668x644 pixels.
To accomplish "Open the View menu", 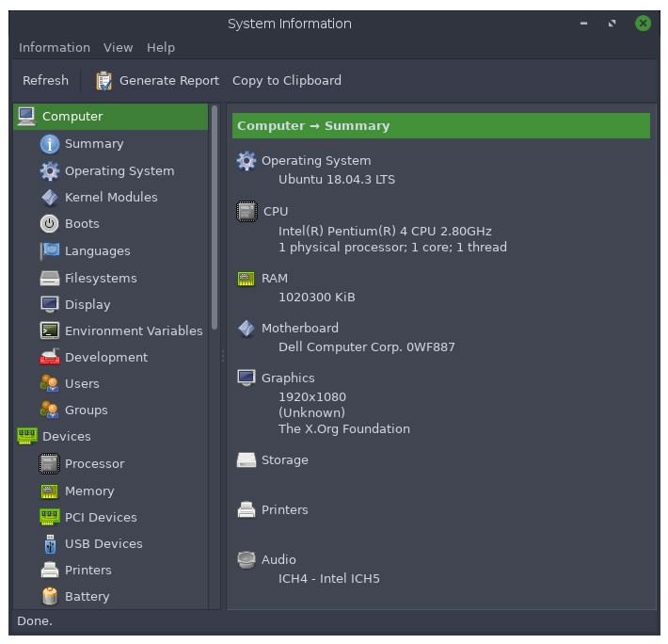I will [x=119, y=47].
